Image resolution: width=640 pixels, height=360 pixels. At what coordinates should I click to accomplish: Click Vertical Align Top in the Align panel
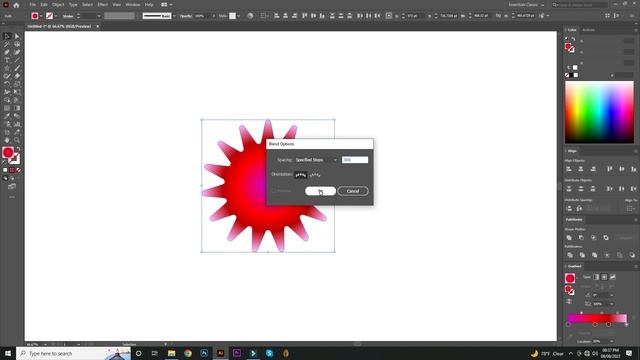pos(609,169)
